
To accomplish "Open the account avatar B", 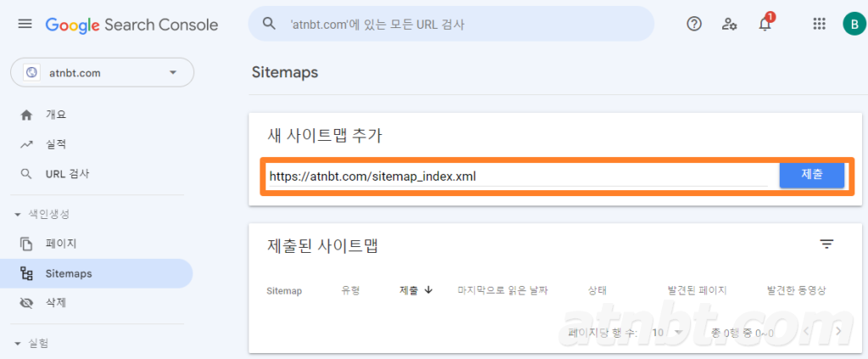I will tap(853, 24).
